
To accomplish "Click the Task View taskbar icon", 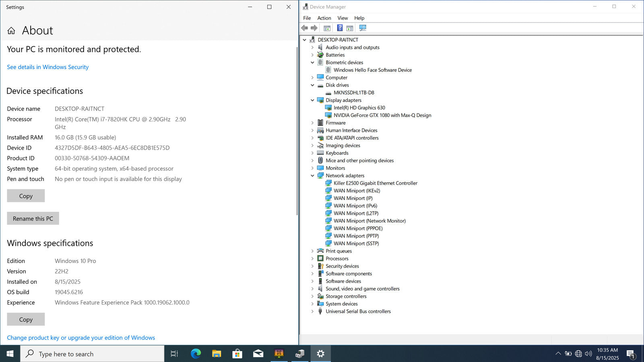I will point(174,354).
